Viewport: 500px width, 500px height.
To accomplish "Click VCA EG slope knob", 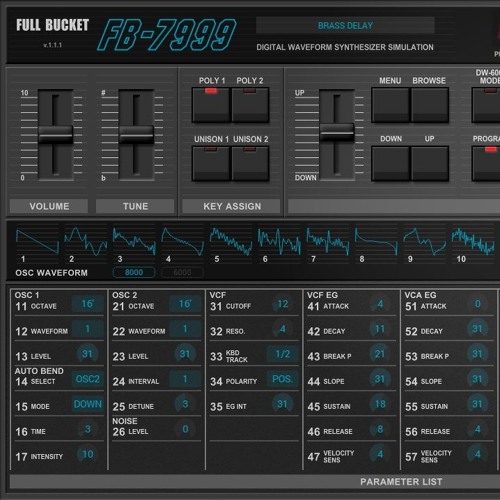I will pos(477,379).
